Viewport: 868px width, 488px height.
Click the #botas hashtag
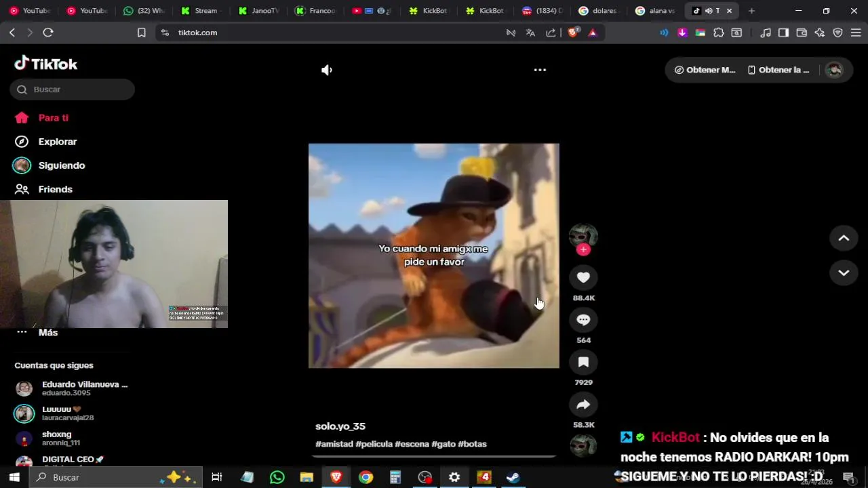pos(472,444)
